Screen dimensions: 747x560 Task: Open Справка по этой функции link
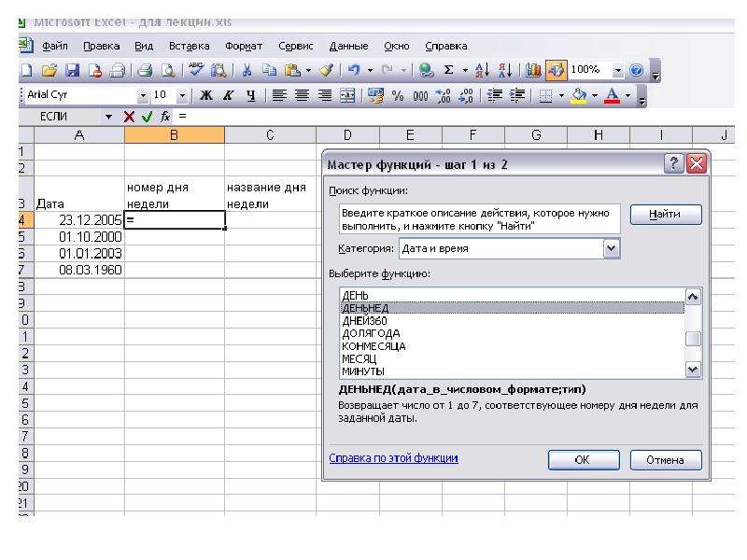[393, 458]
